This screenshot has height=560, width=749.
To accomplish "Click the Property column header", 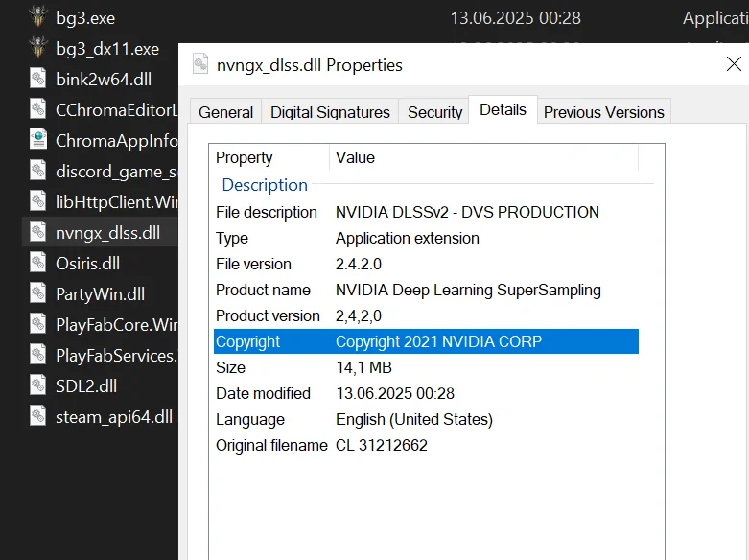I will 245,158.
